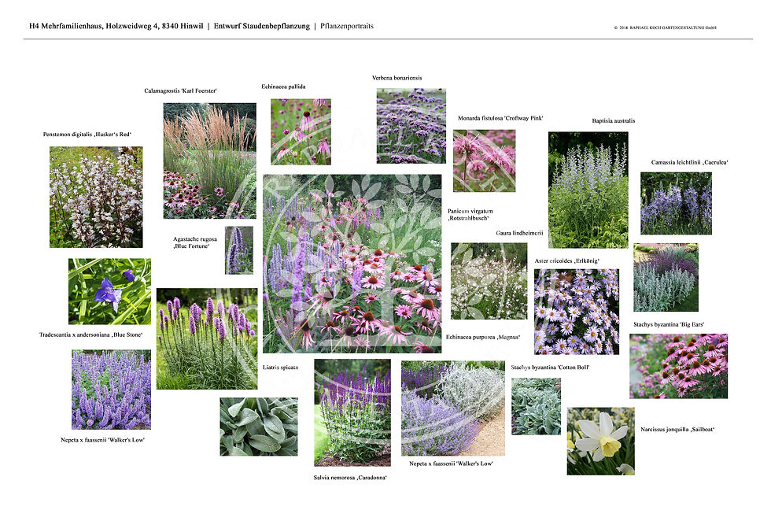Select the Baptisia australis photo

click(588, 190)
